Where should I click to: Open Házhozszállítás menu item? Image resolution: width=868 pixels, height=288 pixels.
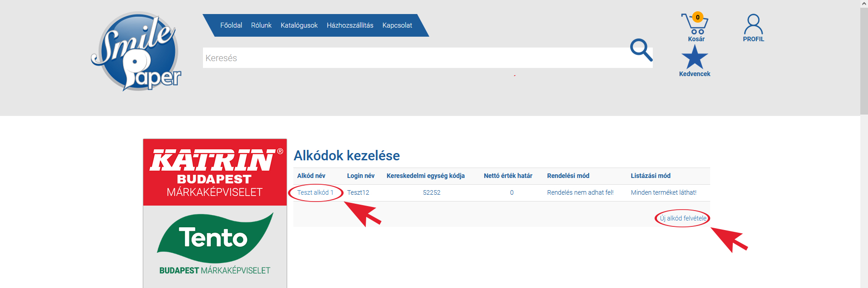pos(350,25)
